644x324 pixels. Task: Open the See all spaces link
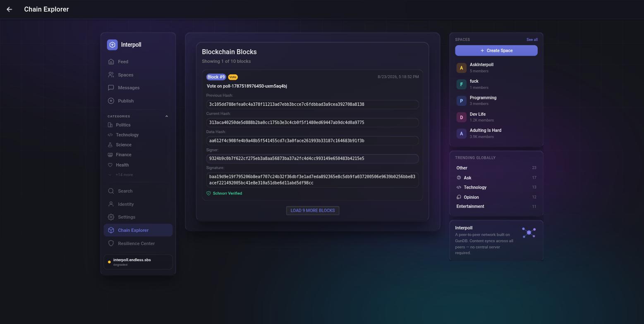pos(532,40)
